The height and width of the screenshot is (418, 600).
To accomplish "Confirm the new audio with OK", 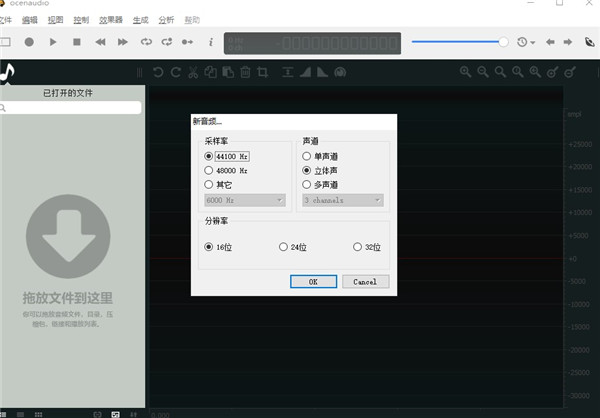I will point(313,282).
